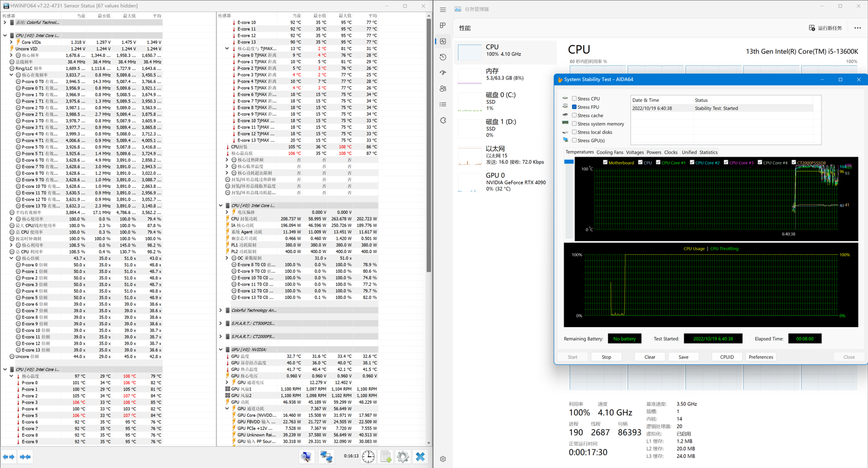The width and height of the screenshot is (868, 468).
Task: Click HWiNFO network computers icon
Action: tap(326, 457)
